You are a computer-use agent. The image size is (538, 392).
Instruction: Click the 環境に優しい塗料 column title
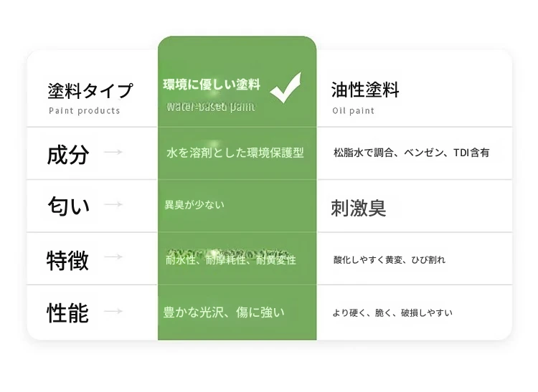point(211,85)
